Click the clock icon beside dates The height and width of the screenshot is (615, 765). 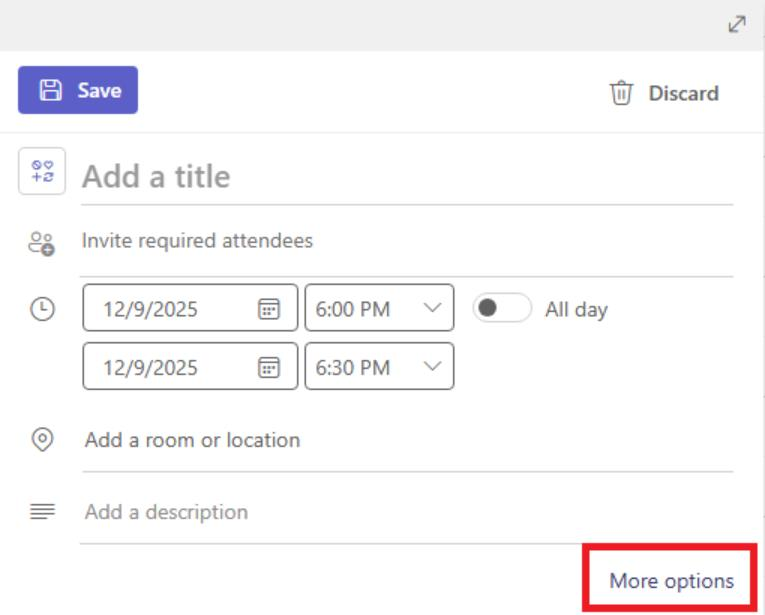click(42, 309)
